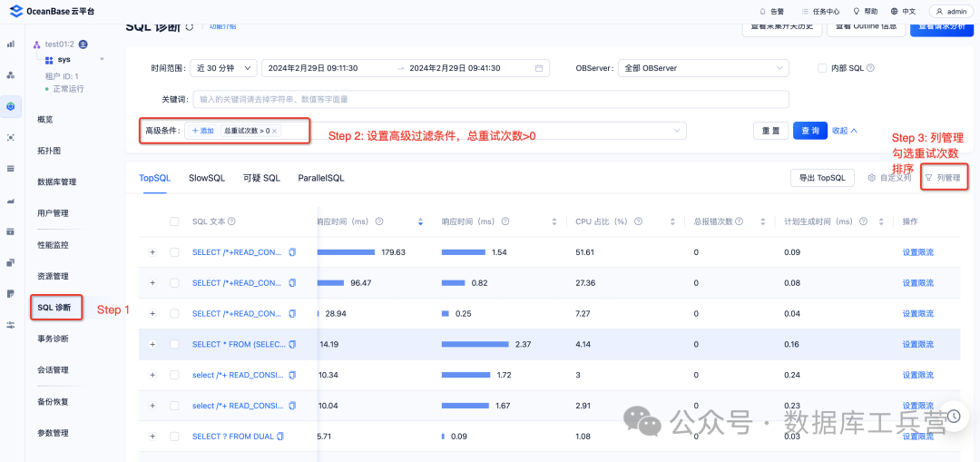Click 设置限流 in the 51.61 CPU row
The width and height of the screenshot is (980, 462).
pyautogui.click(x=917, y=252)
